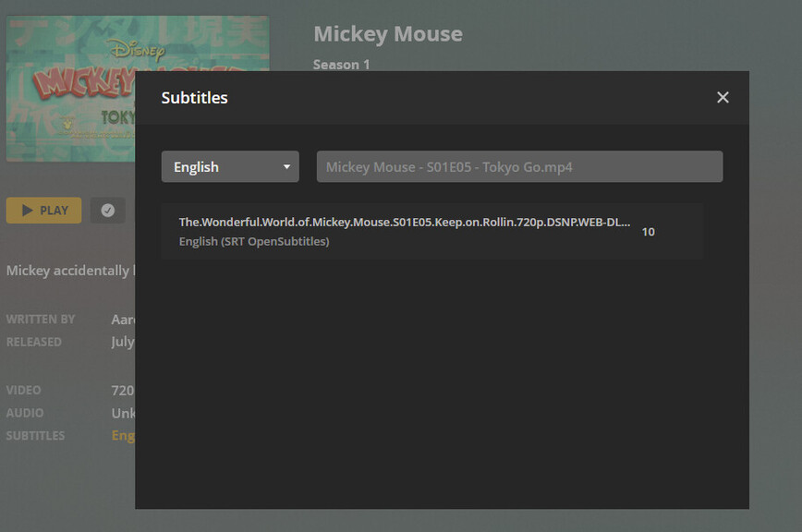This screenshot has height=532, width=802.
Task: Click the Mickey Mouse show title
Action: click(x=388, y=34)
